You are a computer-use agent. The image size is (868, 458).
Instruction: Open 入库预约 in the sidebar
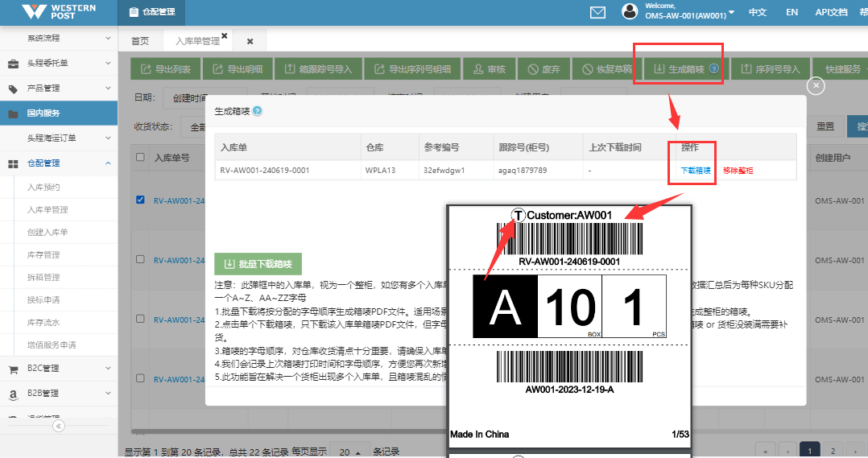pyautogui.click(x=43, y=187)
